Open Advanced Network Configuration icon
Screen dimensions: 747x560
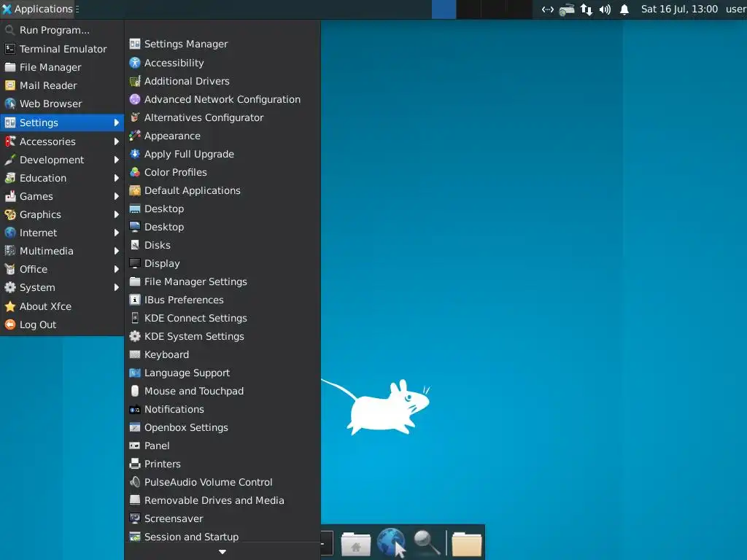click(135, 99)
